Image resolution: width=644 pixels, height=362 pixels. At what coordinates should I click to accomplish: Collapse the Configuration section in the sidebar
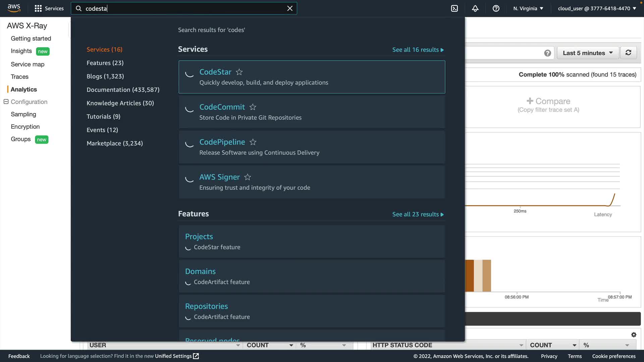coord(6,102)
